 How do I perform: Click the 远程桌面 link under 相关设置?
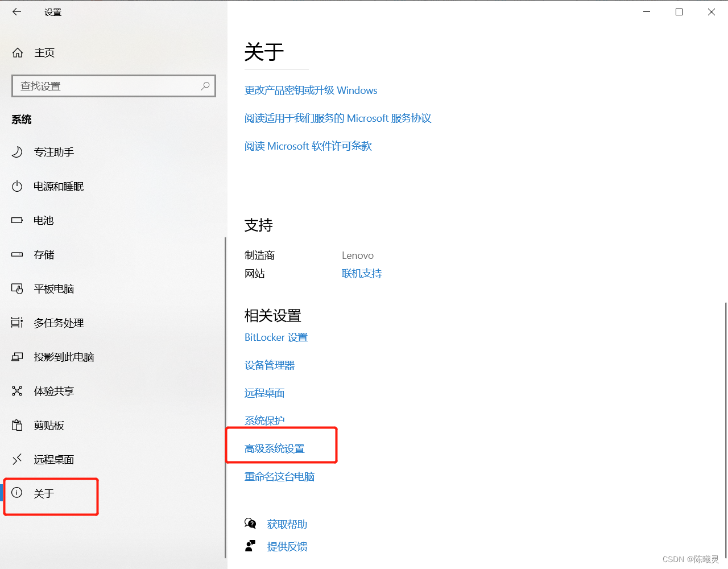click(264, 393)
